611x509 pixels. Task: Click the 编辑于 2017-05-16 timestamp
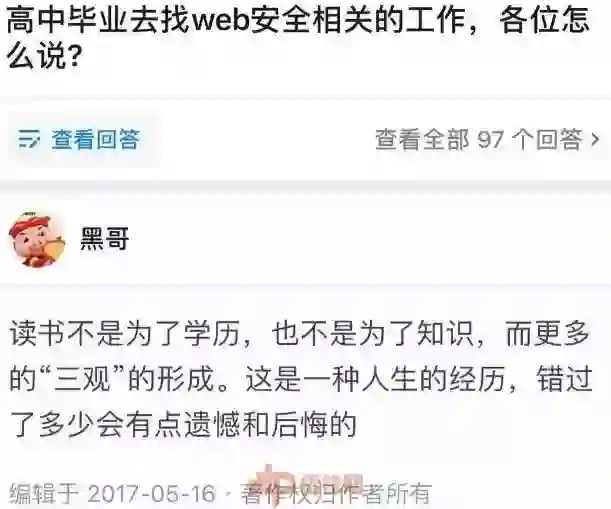(112, 493)
